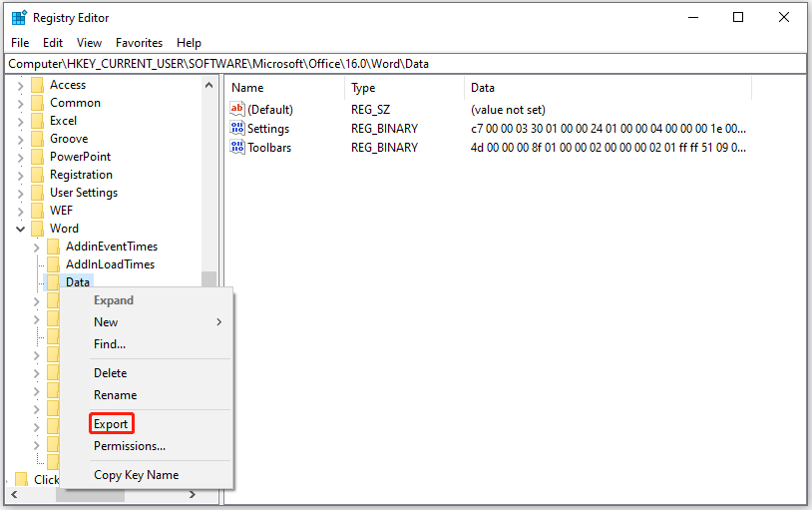This screenshot has height=510, width=812.
Task: Click the Excel folder icon
Action: coord(38,121)
